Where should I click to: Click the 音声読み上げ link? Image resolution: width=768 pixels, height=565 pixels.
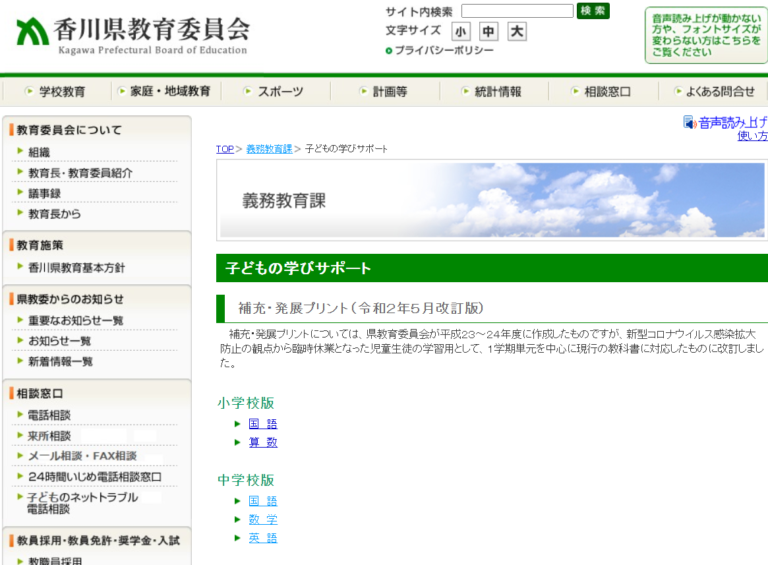click(733, 122)
